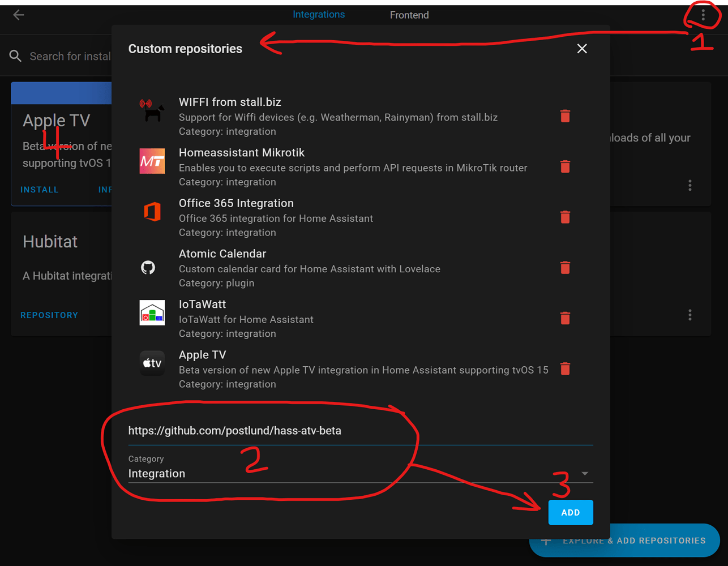Select the Atomic Calendar title
Screen dimensions: 728x566
click(x=222, y=254)
